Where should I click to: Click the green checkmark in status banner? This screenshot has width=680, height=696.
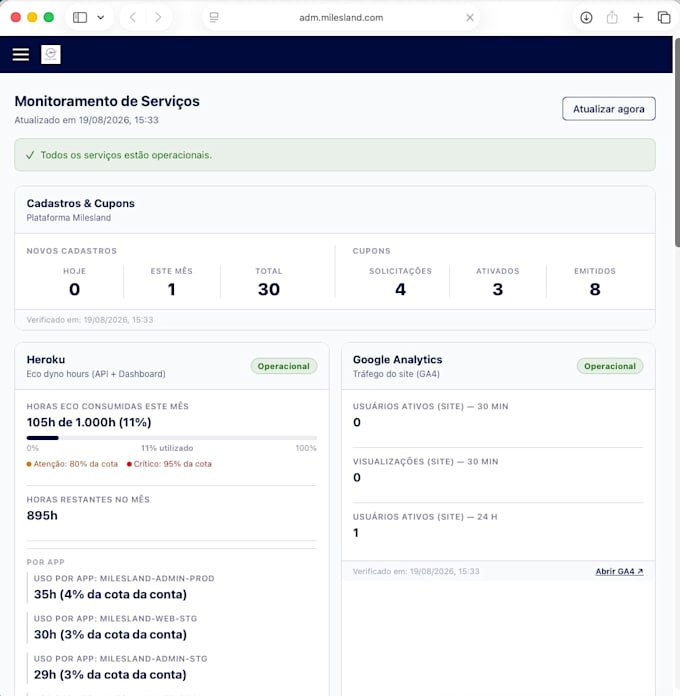click(x=30, y=155)
